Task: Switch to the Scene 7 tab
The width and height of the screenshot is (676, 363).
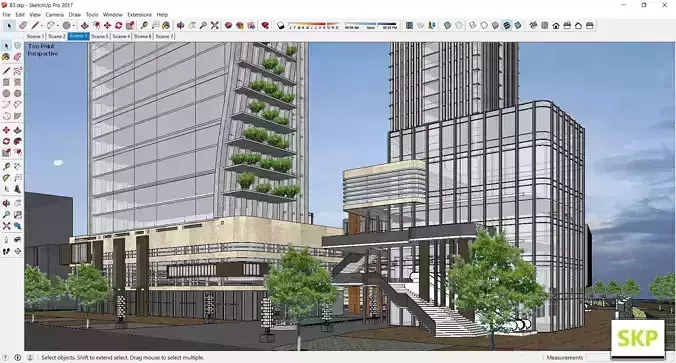Action: [x=164, y=37]
